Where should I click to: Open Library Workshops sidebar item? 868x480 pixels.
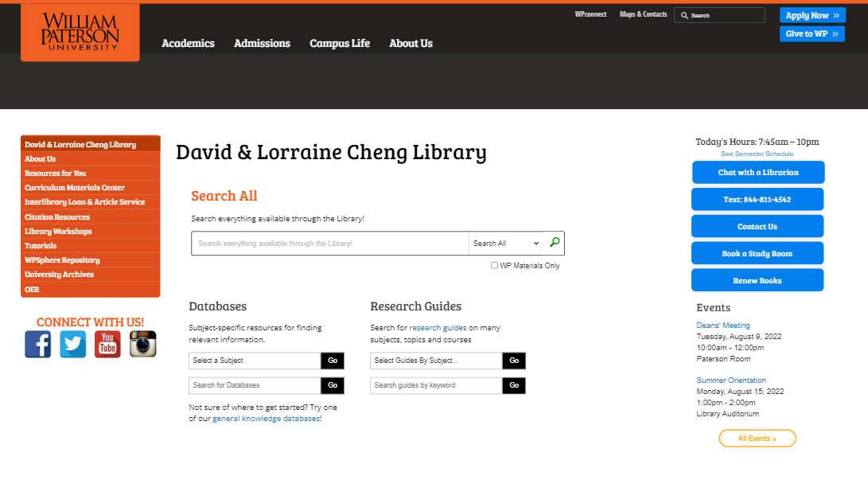click(x=91, y=232)
